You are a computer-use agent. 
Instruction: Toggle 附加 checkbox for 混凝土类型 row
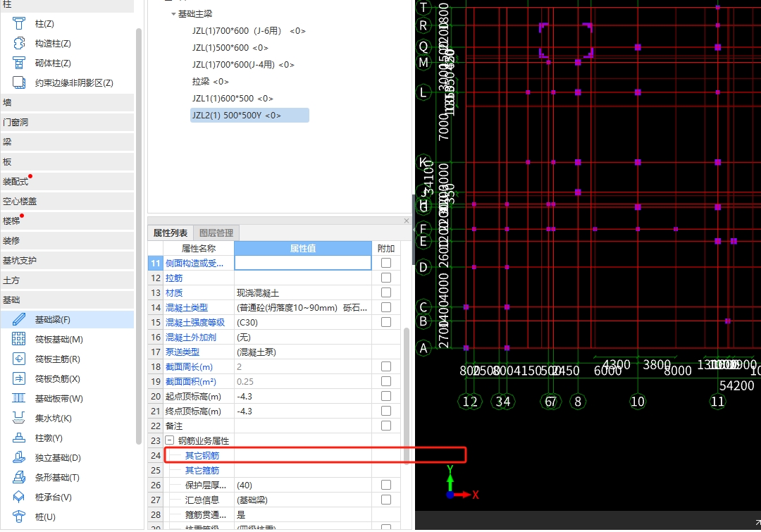(x=386, y=307)
